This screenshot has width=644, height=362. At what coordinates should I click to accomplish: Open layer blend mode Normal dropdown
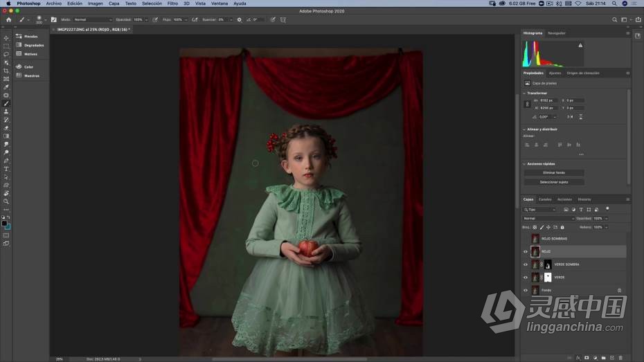pyautogui.click(x=548, y=219)
